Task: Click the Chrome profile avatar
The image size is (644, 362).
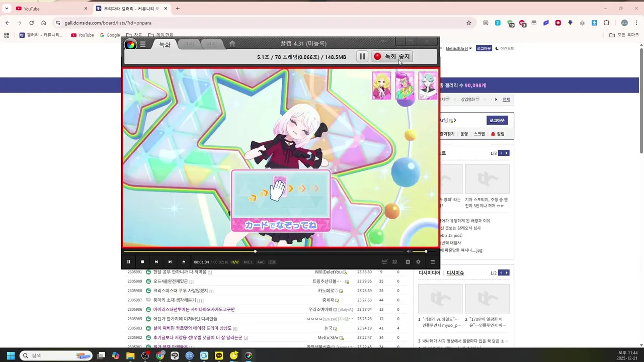Action: (x=624, y=23)
